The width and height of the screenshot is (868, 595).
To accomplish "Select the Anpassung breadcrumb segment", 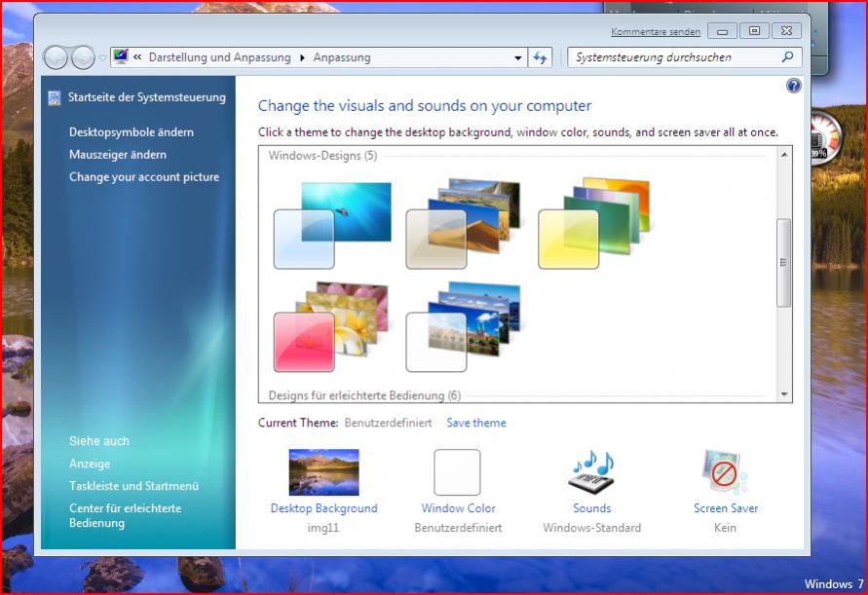I will pos(342,57).
